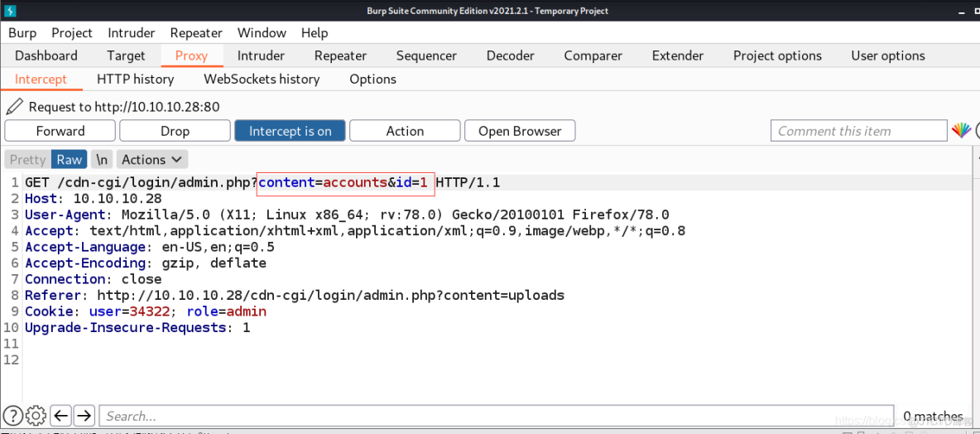
Task: Switch to the Comparer tab
Action: click(593, 55)
